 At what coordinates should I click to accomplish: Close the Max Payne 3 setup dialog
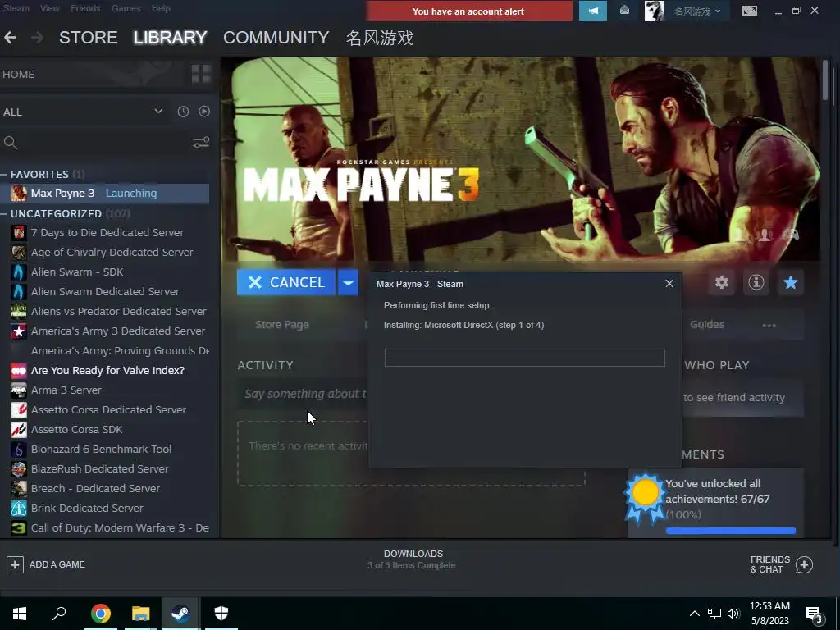[669, 283]
